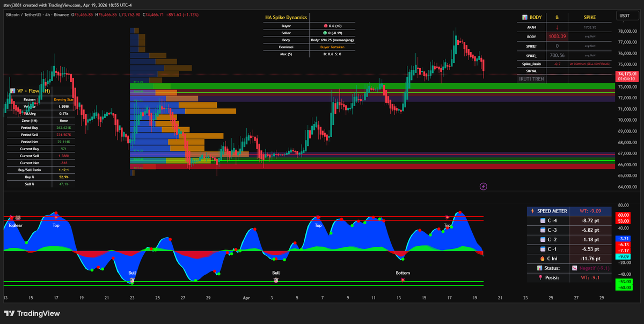Click the Period Buy value 263.621K

point(64,128)
